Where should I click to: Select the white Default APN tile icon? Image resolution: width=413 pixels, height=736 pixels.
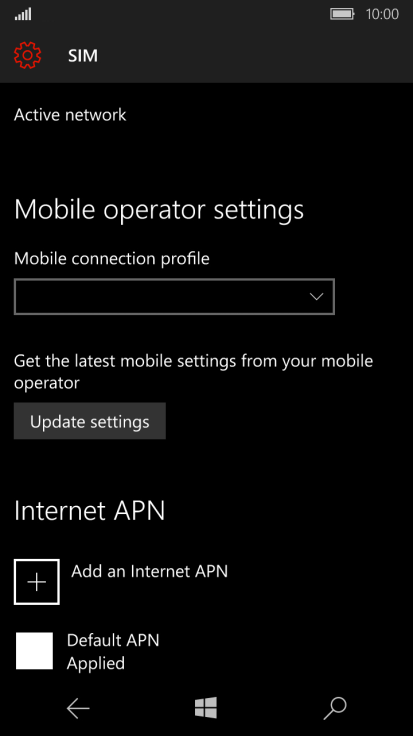[x=34, y=651]
